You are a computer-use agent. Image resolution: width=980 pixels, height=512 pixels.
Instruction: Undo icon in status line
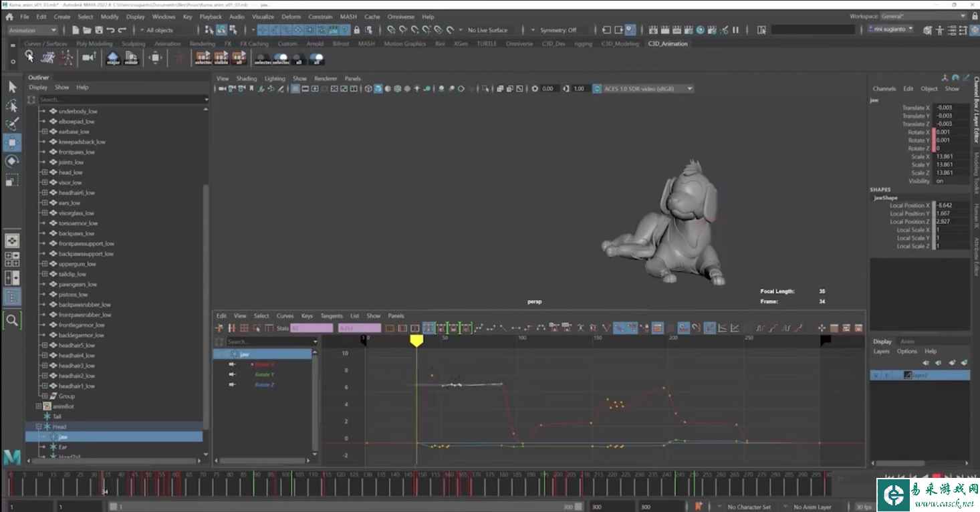click(x=110, y=30)
